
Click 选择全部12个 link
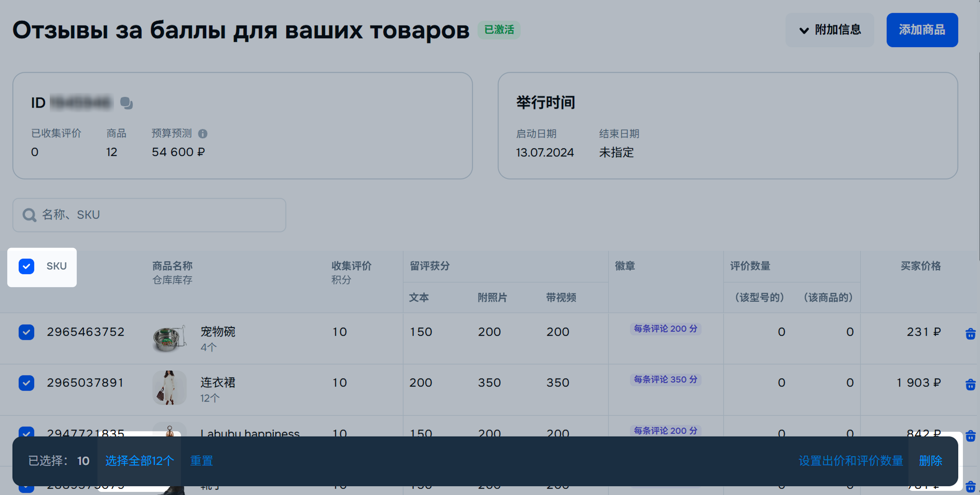[x=140, y=461]
